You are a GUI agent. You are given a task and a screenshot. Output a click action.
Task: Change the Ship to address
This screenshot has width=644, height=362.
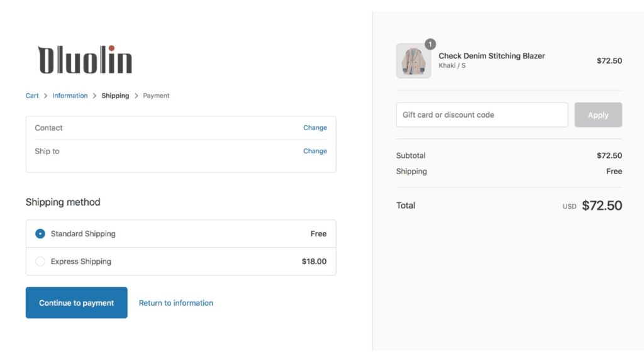coord(315,151)
